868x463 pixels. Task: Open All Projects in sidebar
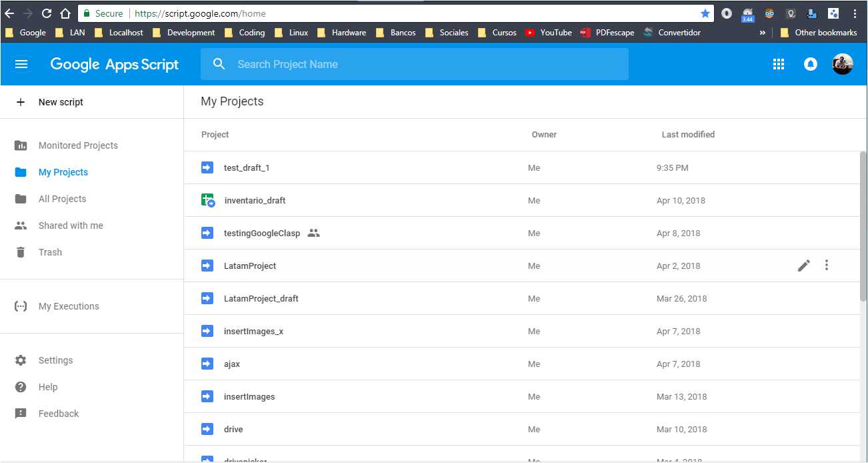coord(62,199)
